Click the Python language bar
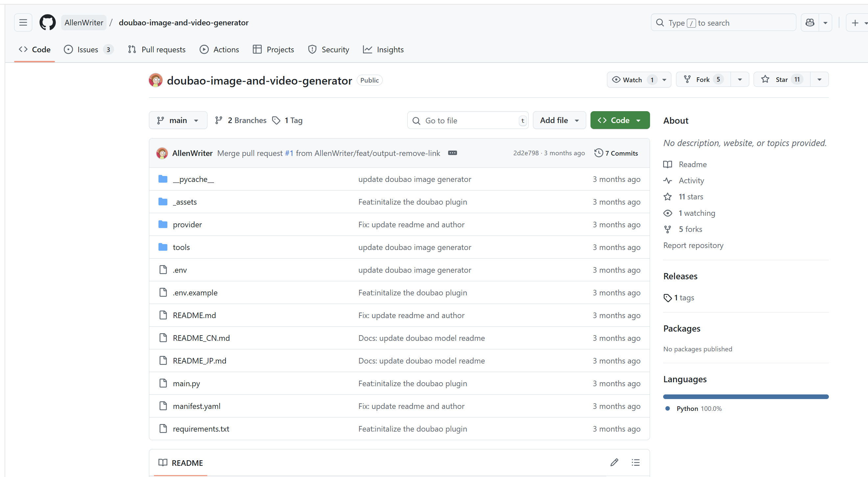Viewport: 868px width, 477px height. coord(745,397)
